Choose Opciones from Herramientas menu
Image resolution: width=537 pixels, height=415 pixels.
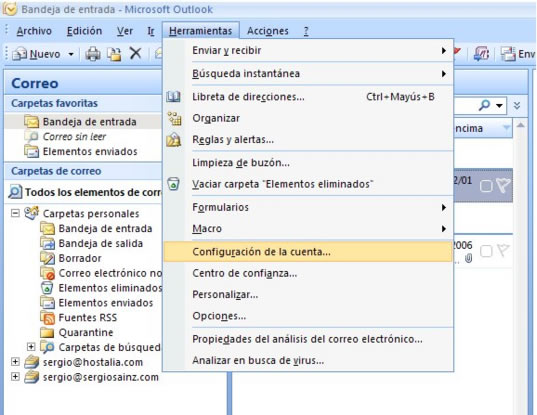pos(308,315)
